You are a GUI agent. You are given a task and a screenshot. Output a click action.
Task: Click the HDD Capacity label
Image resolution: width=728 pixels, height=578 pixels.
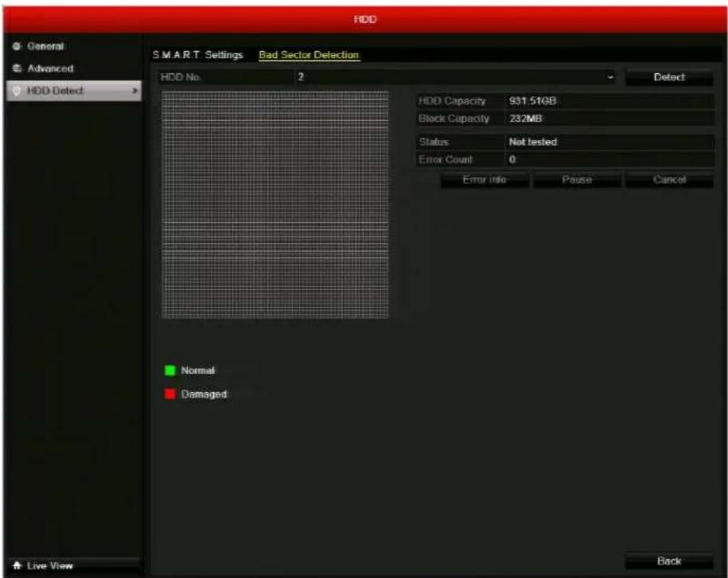point(452,101)
